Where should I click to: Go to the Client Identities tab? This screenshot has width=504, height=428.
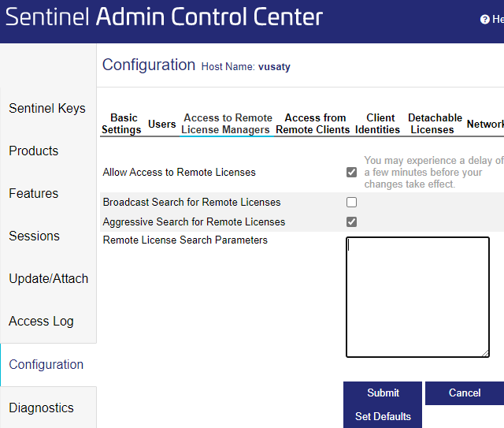pyautogui.click(x=378, y=124)
